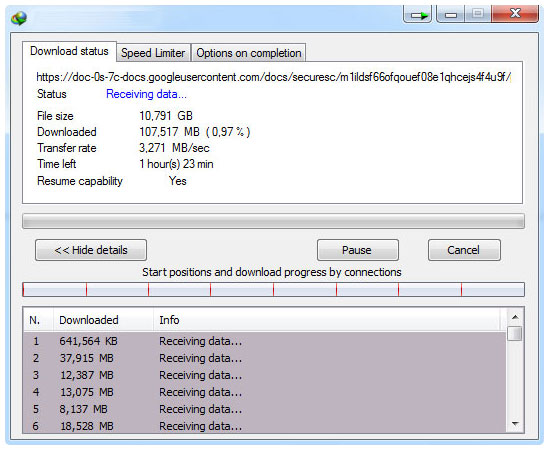Pause the current download
Image resolution: width=550 pixels, height=450 pixels.
tap(357, 250)
